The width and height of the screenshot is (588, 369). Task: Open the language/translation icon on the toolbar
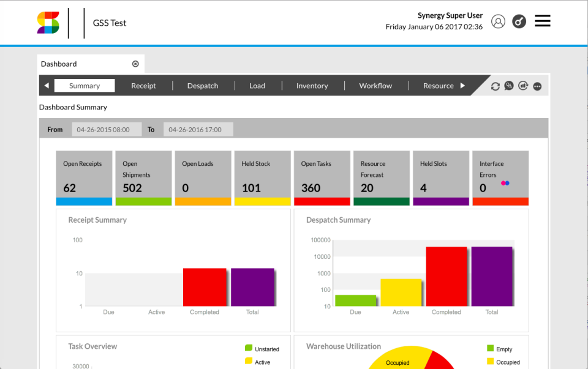(x=509, y=86)
